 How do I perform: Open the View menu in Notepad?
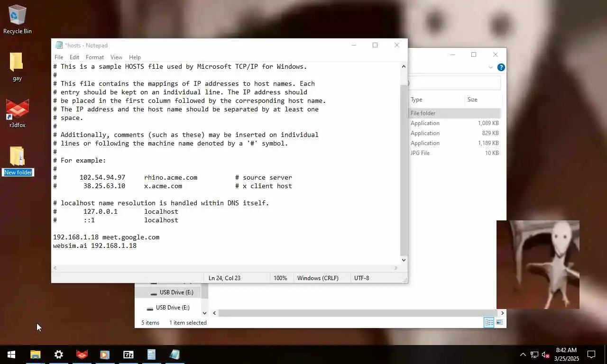coord(116,57)
